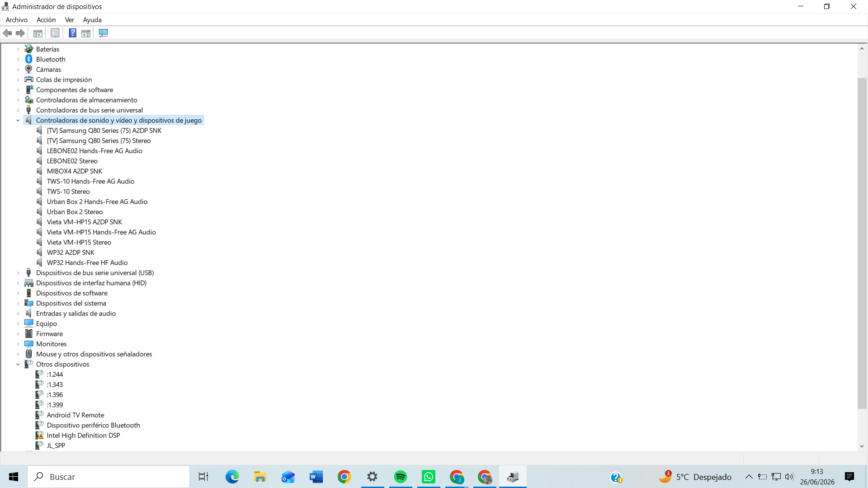This screenshot has height=488, width=868.
Task: Select Vieta VM-HP15 Stereo device
Action: click(79, 242)
